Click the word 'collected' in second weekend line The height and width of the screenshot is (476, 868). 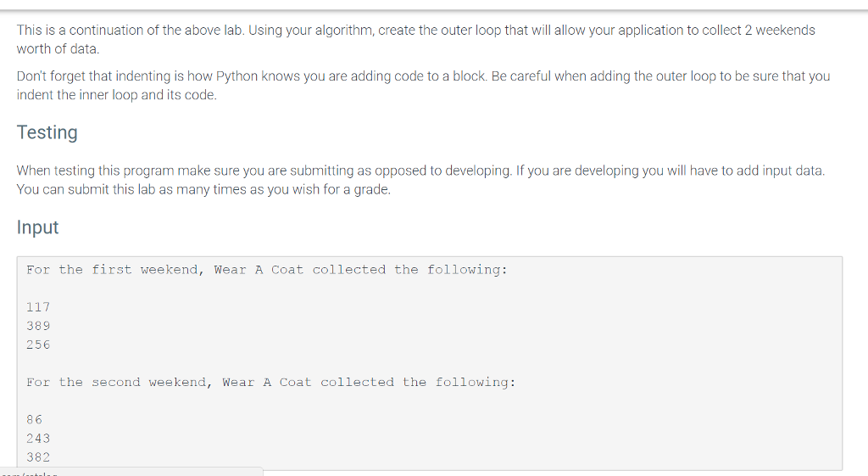(x=357, y=383)
